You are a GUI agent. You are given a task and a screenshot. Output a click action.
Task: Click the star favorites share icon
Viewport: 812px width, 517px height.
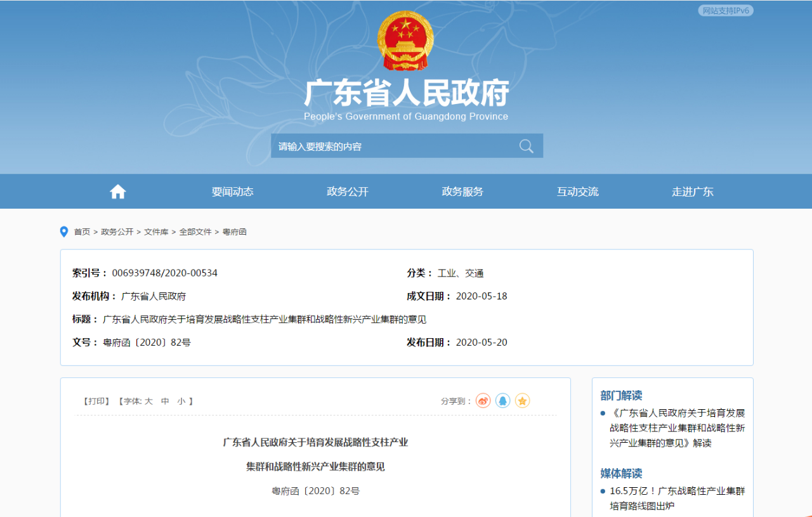click(x=523, y=401)
